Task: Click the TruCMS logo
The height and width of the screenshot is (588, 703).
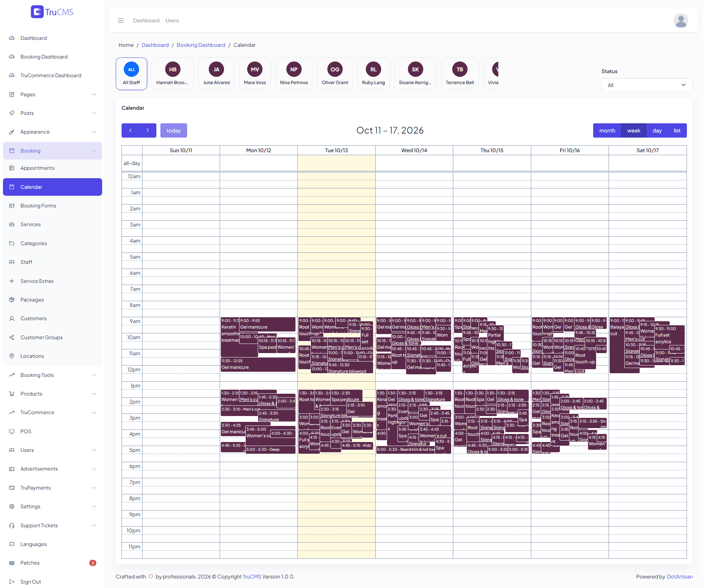Action: click(52, 12)
